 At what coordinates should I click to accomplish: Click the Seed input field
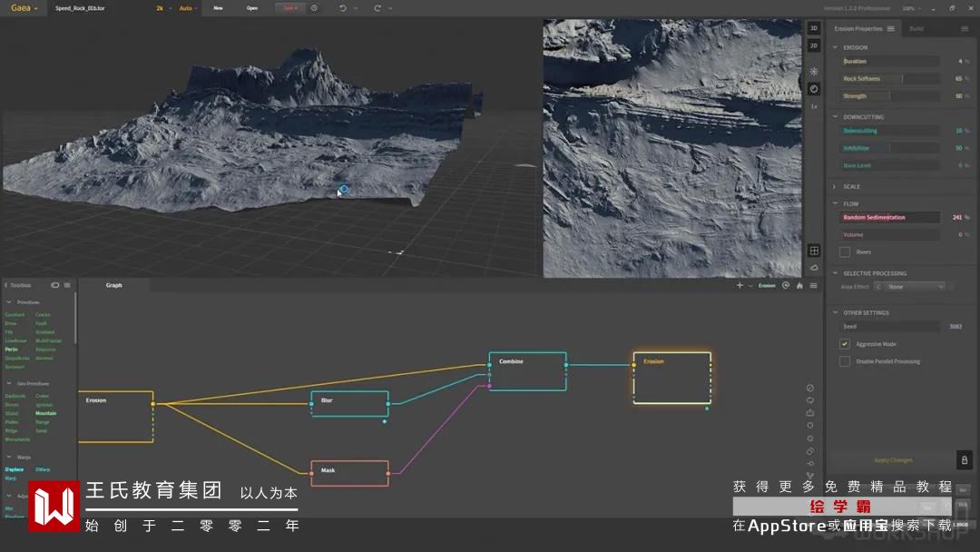888,326
